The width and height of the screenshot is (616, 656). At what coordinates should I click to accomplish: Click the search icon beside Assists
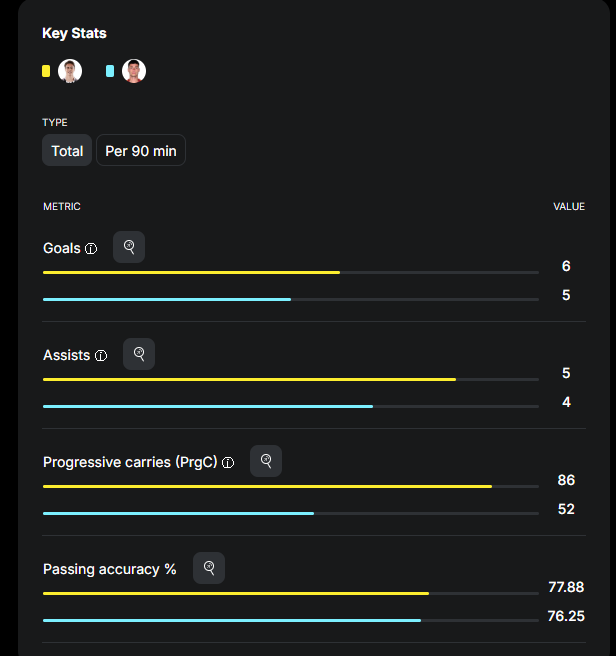[139, 354]
